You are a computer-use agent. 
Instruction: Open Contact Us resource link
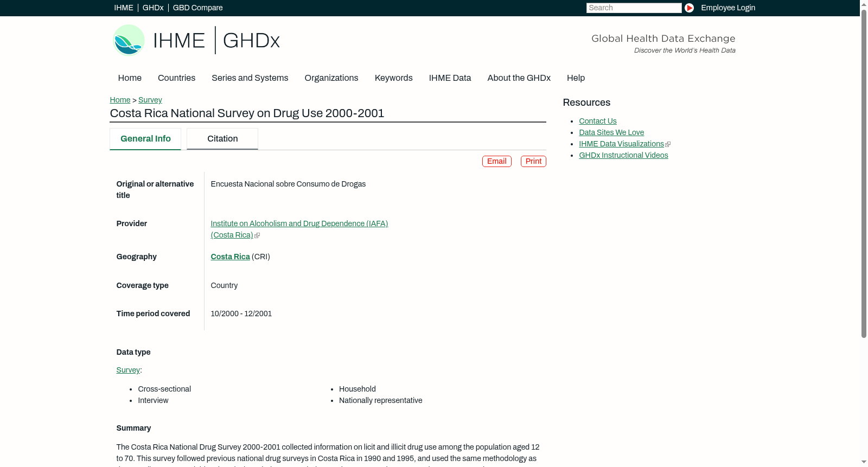tap(598, 121)
